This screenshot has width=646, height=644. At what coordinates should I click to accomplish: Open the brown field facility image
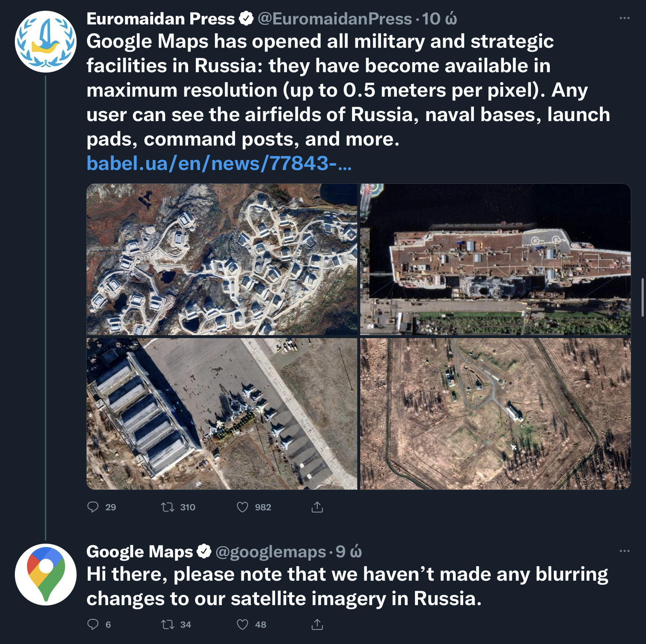pos(495,414)
